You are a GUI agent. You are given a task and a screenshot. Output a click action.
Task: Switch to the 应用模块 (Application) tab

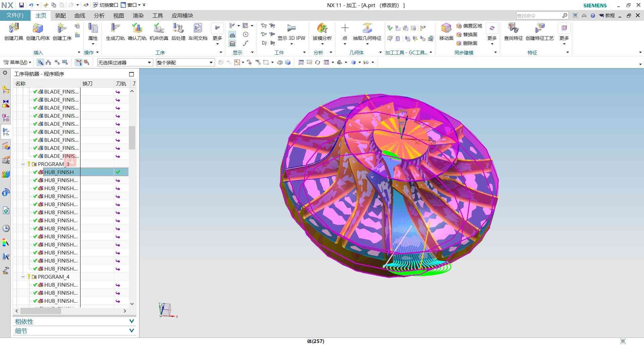point(182,16)
